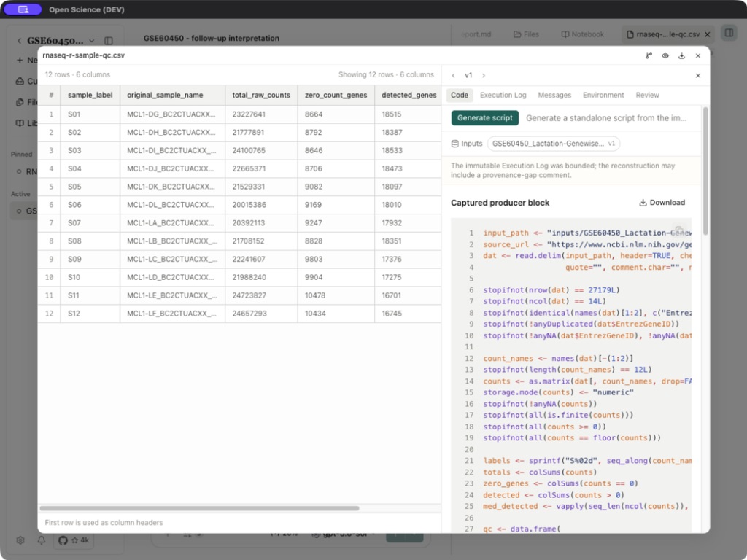Click code line 22 totals colSums

point(541,472)
